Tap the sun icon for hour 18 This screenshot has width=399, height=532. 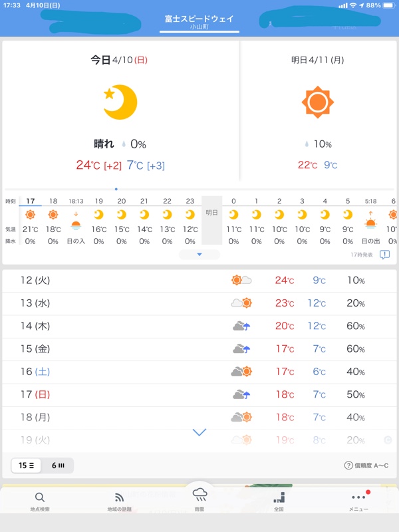pos(53,214)
